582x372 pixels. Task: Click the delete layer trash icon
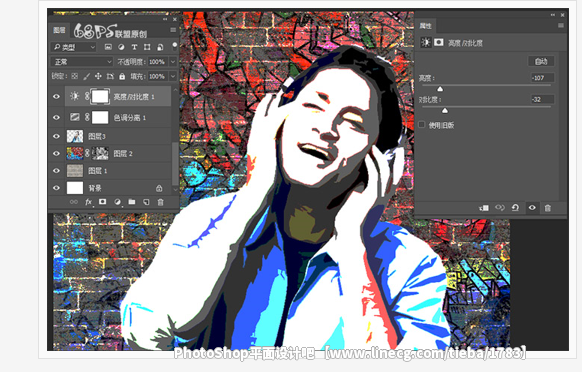pos(160,202)
